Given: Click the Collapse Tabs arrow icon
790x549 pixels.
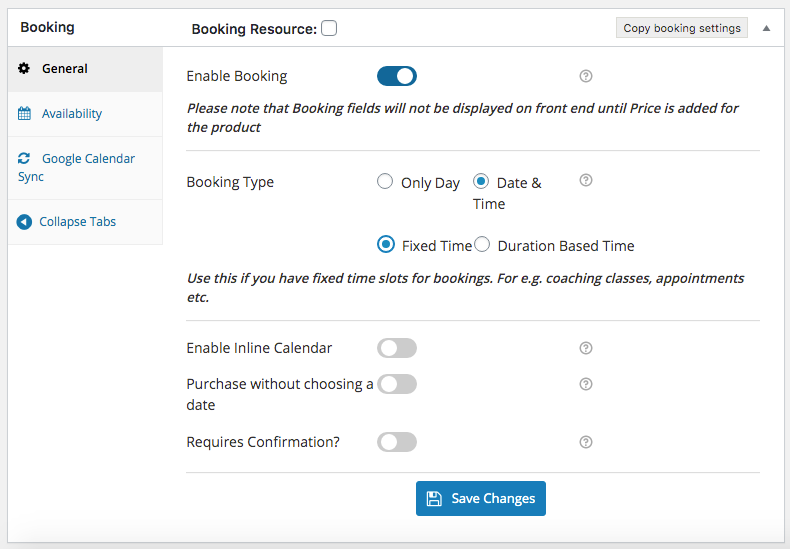Looking at the screenshot, I should (24, 222).
